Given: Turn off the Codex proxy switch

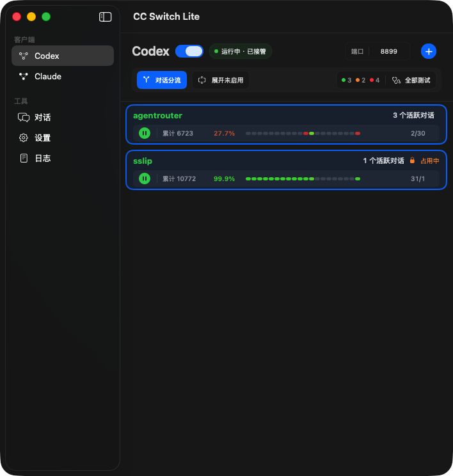Looking at the screenshot, I should [189, 51].
